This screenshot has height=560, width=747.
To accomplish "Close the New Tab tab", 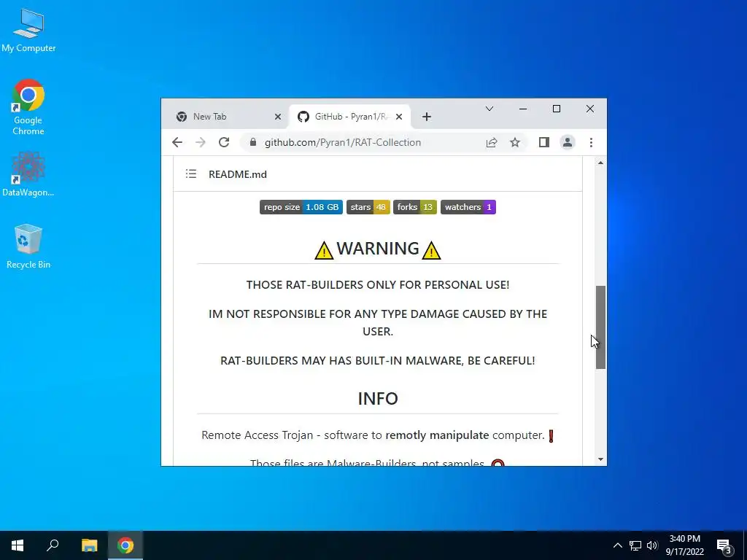I will (x=278, y=117).
